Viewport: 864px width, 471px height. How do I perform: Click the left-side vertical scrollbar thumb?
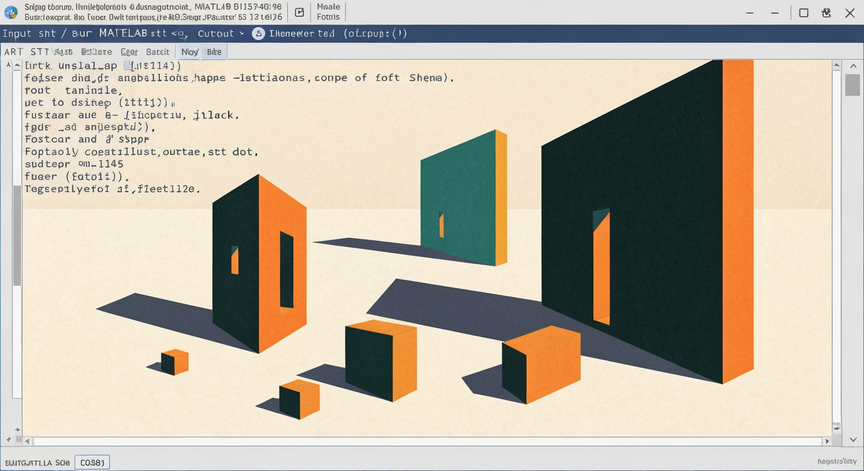click(17, 236)
